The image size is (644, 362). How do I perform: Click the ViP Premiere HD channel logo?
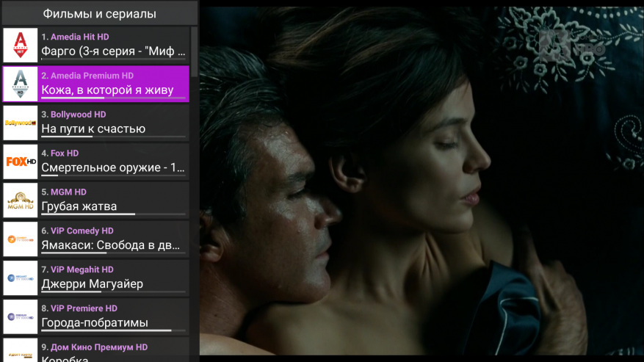coord(20,316)
